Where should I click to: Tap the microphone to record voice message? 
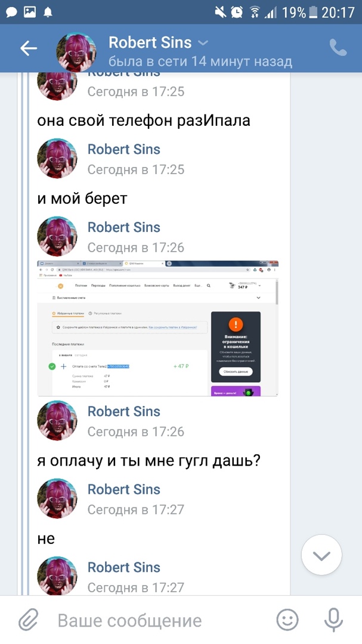[x=333, y=620]
